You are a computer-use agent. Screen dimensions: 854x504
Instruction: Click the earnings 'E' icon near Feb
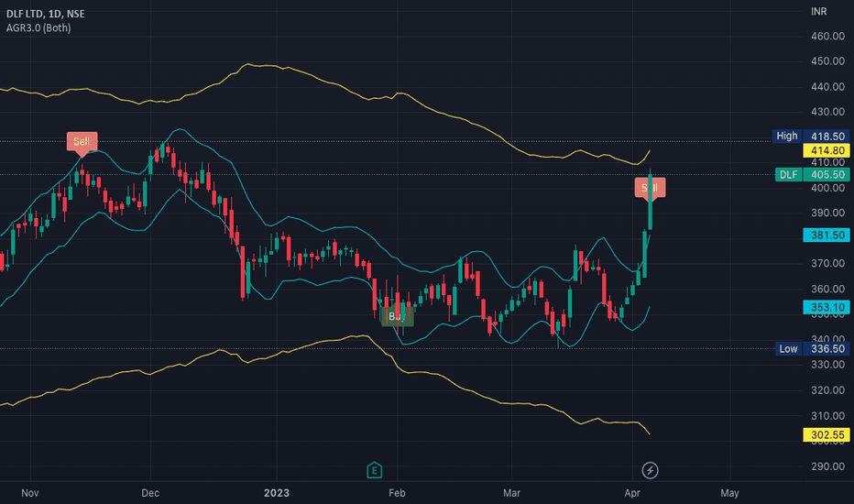(x=374, y=470)
